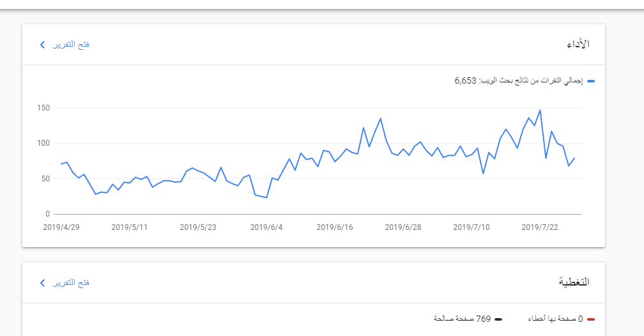Click the chevron beside the Performance report link
The image size is (644, 336).
[x=42, y=45]
